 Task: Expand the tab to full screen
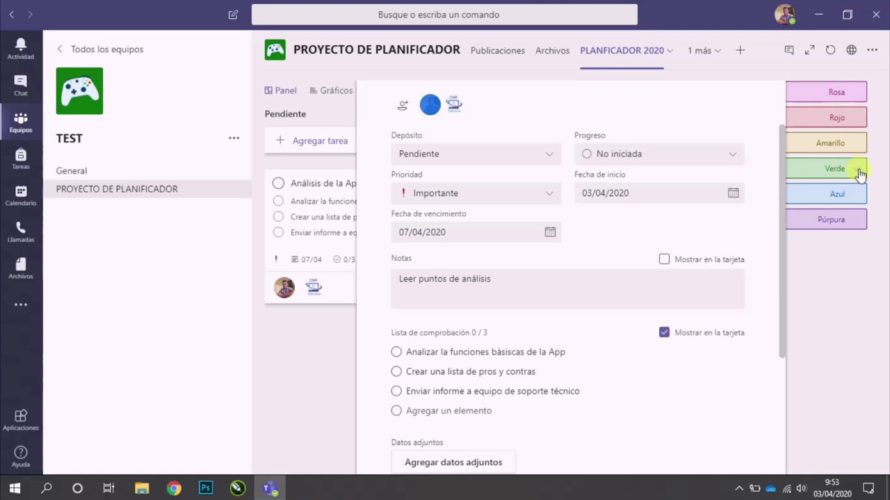tap(810, 51)
